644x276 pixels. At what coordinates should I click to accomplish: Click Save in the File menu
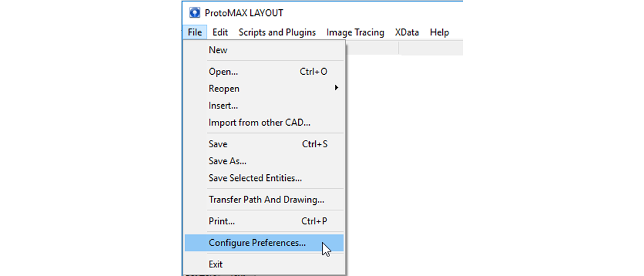[264, 144]
